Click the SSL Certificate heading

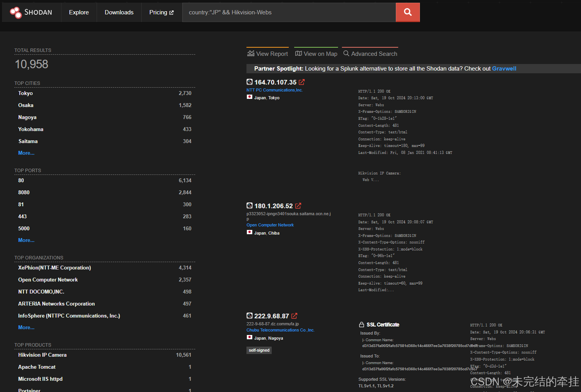tap(383, 325)
